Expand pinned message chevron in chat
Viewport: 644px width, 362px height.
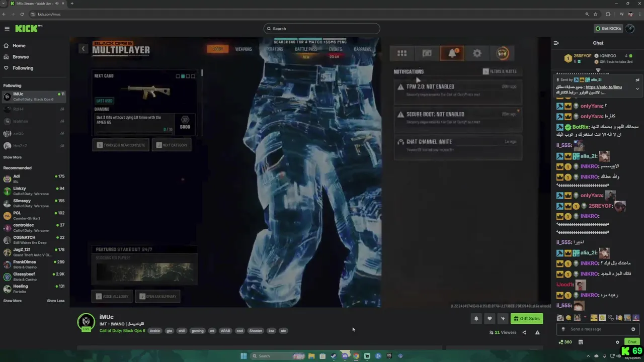pos(637,89)
